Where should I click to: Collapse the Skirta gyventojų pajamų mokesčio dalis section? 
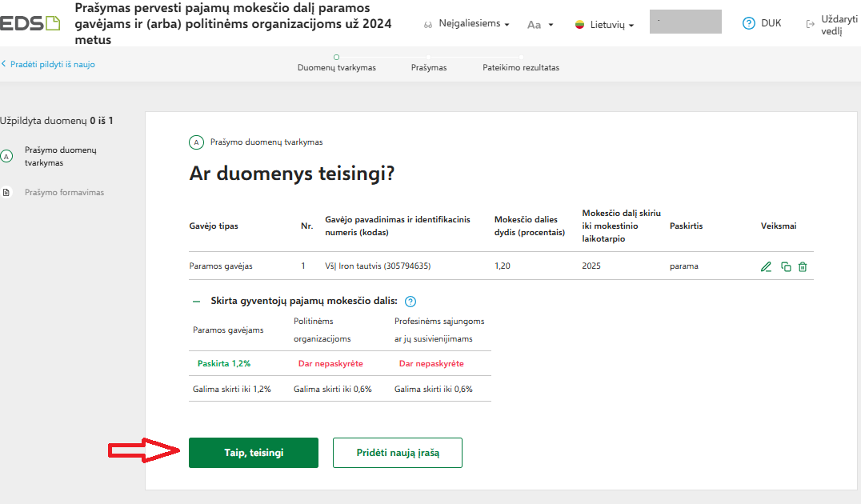point(196,302)
